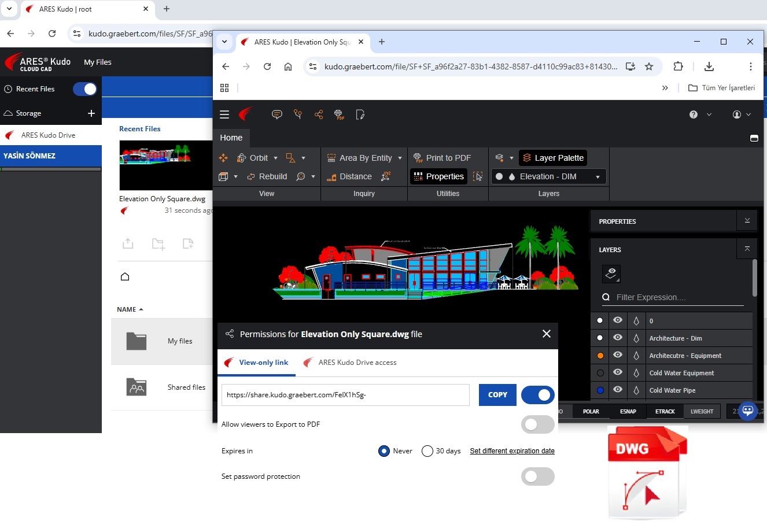Activate the Orbit tool

coord(253,158)
